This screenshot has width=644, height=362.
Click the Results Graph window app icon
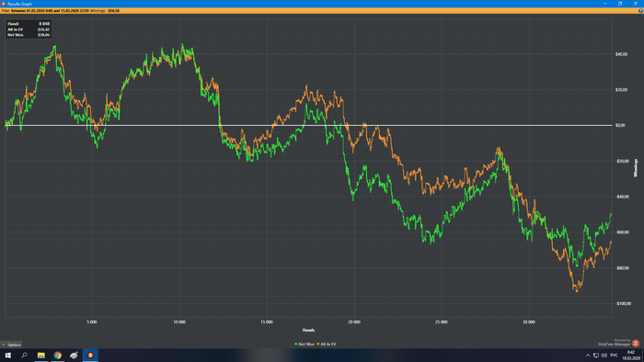(4, 4)
